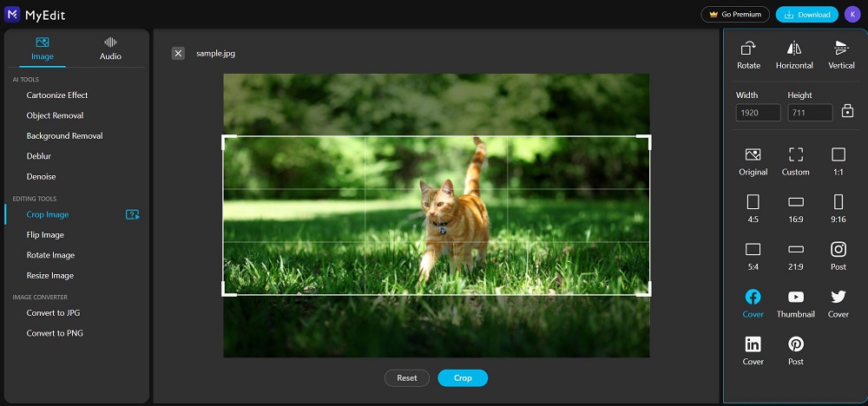Viewport: 868px width, 406px height.
Task: Close the sample.jpg file
Action: (178, 54)
